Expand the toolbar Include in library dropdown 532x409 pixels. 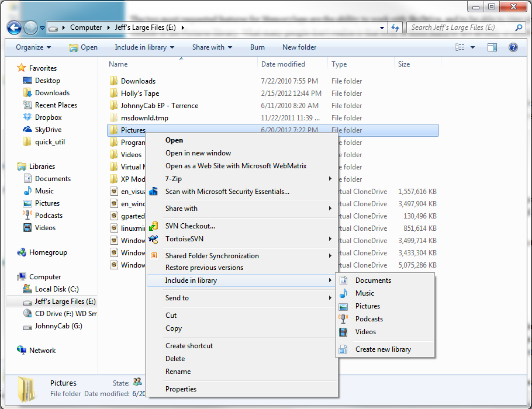[x=144, y=47]
